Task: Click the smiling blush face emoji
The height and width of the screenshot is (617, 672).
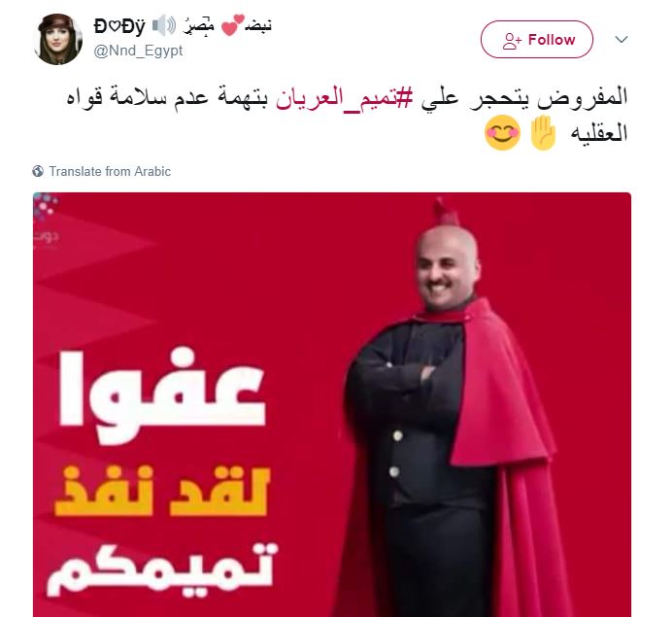Action: [502, 133]
